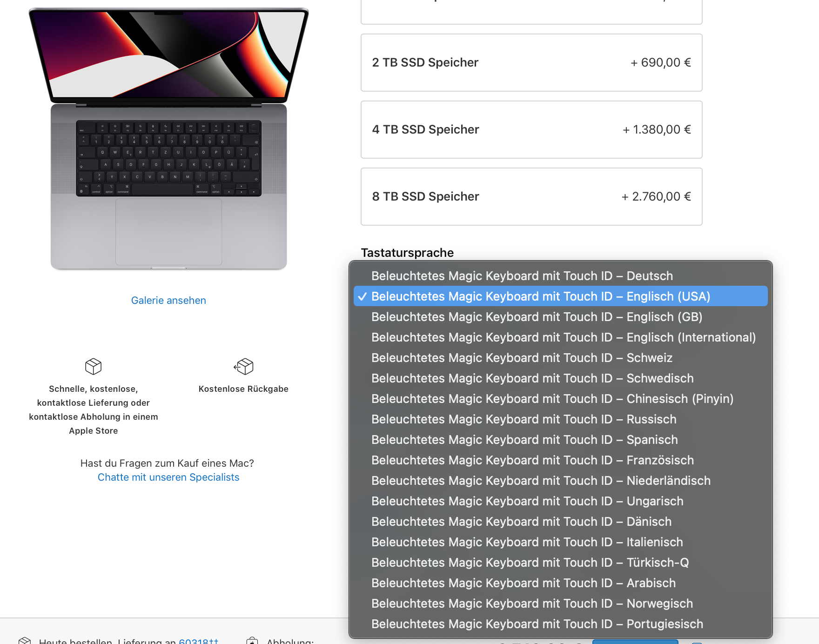
Task: Open the Galerie ansehen link
Action: coord(168,301)
